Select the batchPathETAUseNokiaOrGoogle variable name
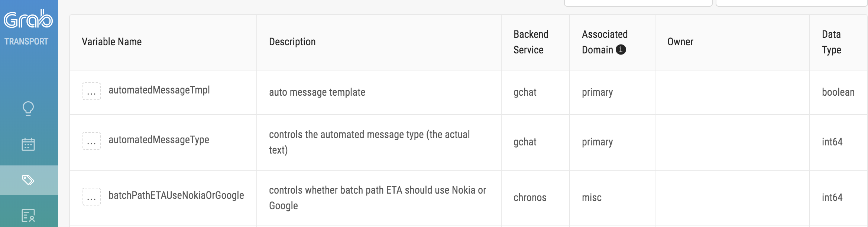Viewport: 868px width, 227px height. coord(176,195)
